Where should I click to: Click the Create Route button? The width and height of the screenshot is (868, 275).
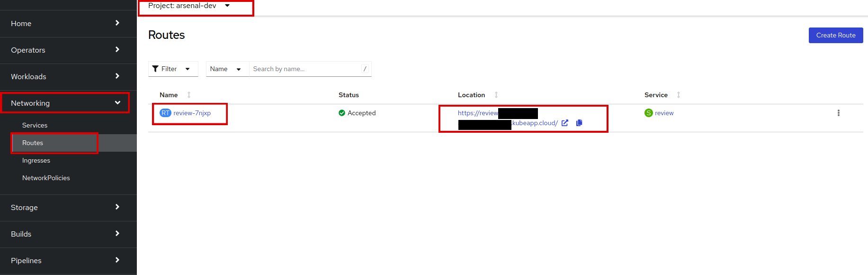tap(835, 35)
